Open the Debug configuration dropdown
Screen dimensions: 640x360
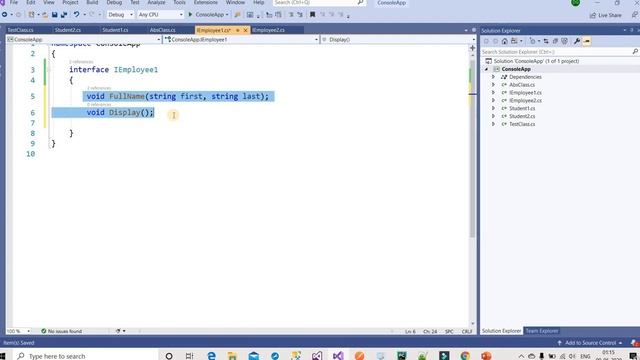(x=120, y=15)
